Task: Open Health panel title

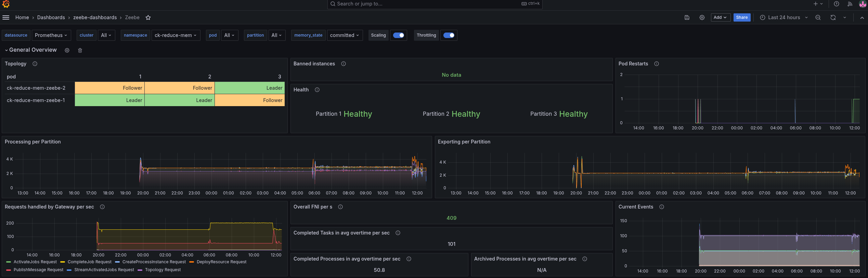Action: tap(301, 90)
